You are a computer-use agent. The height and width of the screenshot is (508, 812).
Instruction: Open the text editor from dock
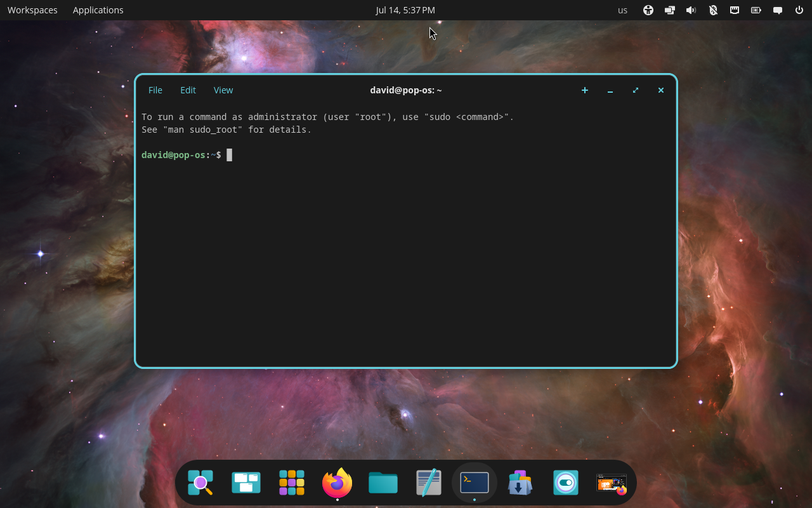point(429,483)
